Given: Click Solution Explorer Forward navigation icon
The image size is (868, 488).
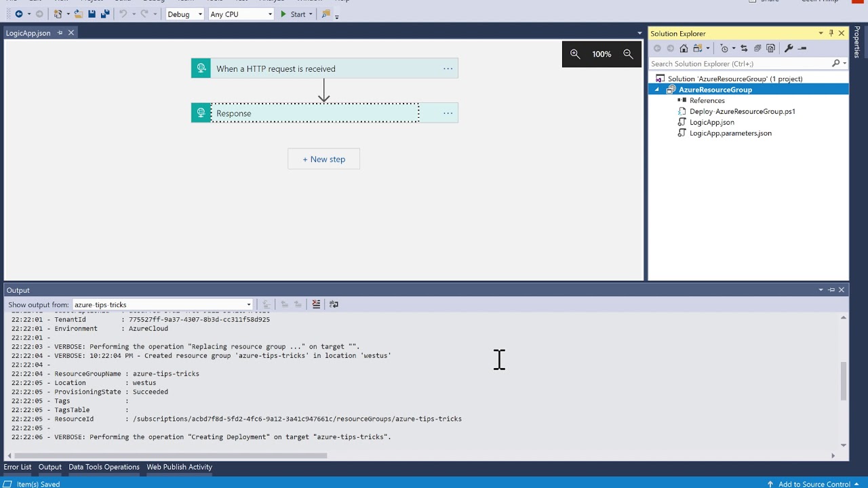Looking at the screenshot, I should (x=671, y=48).
